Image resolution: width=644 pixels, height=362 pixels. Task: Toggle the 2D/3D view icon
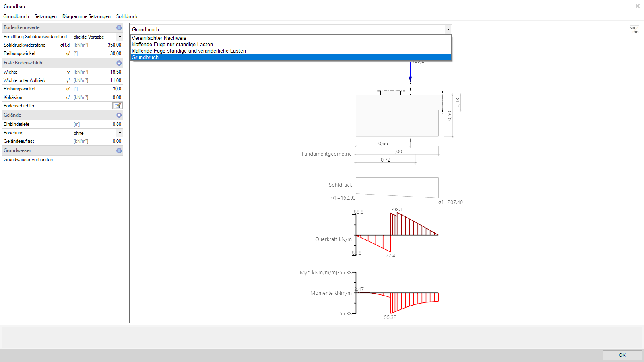tap(634, 30)
